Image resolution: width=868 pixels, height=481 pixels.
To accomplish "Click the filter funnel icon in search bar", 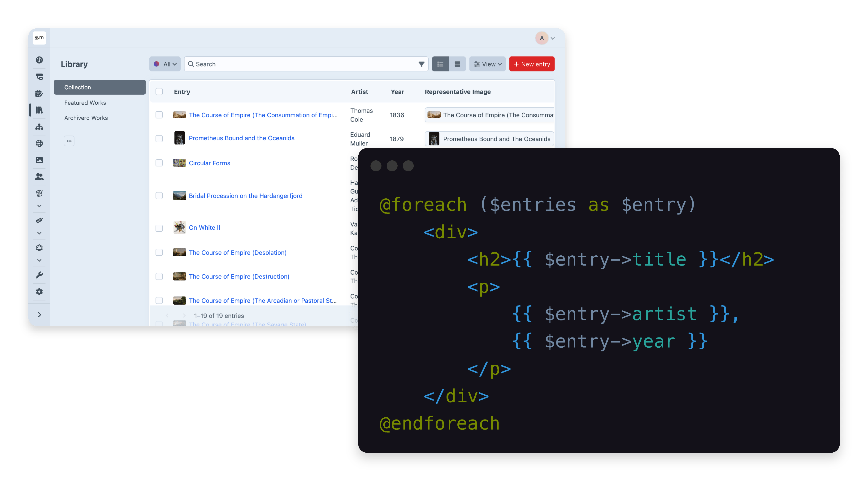I will pos(421,64).
